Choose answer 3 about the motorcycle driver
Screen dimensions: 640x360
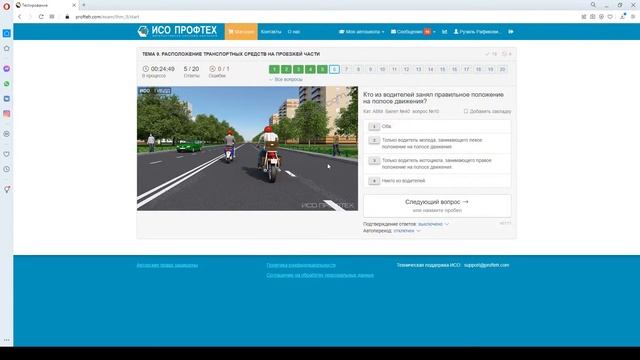(x=437, y=164)
